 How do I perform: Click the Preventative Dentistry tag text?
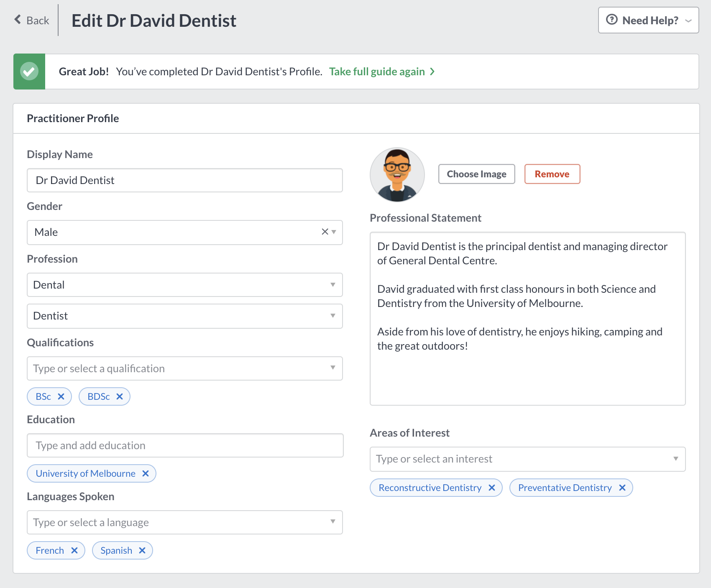point(565,488)
